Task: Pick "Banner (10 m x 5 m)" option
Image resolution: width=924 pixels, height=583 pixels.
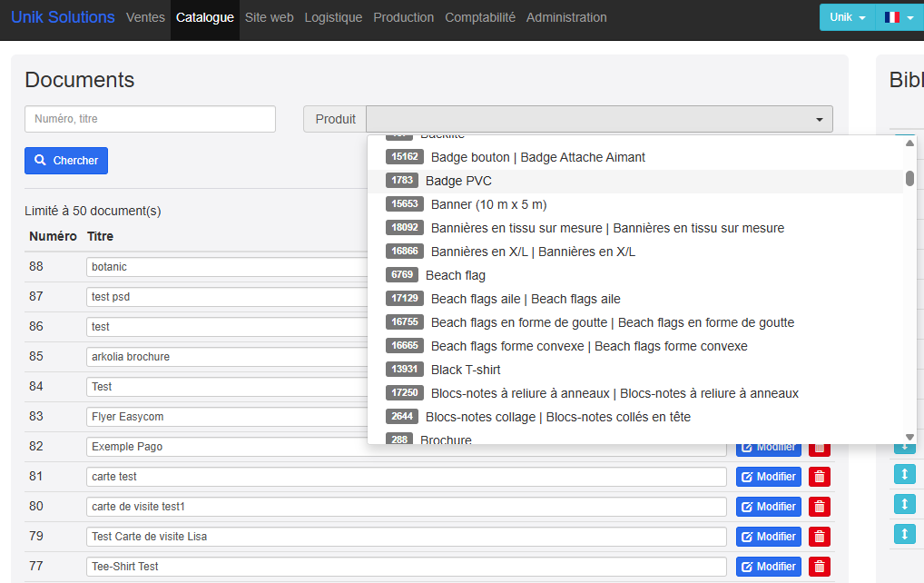Action: (x=488, y=204)
